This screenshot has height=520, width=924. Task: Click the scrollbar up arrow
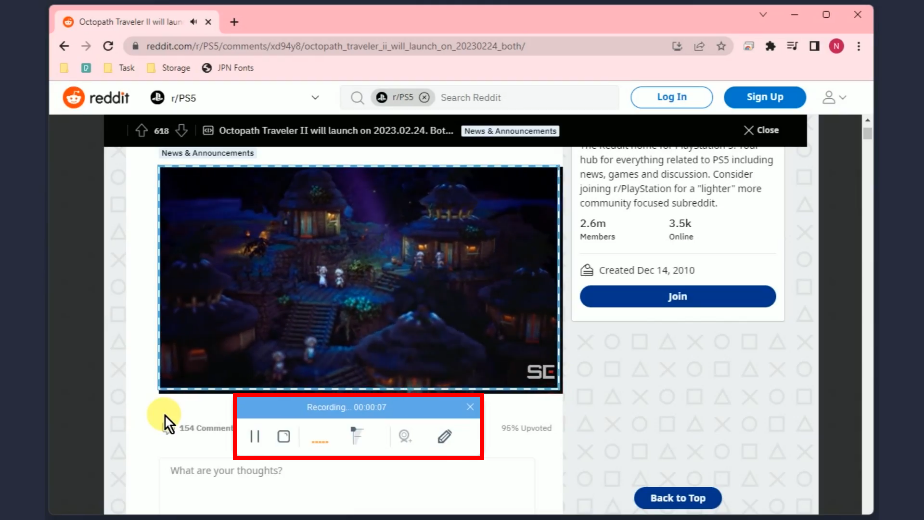point(867,120)
